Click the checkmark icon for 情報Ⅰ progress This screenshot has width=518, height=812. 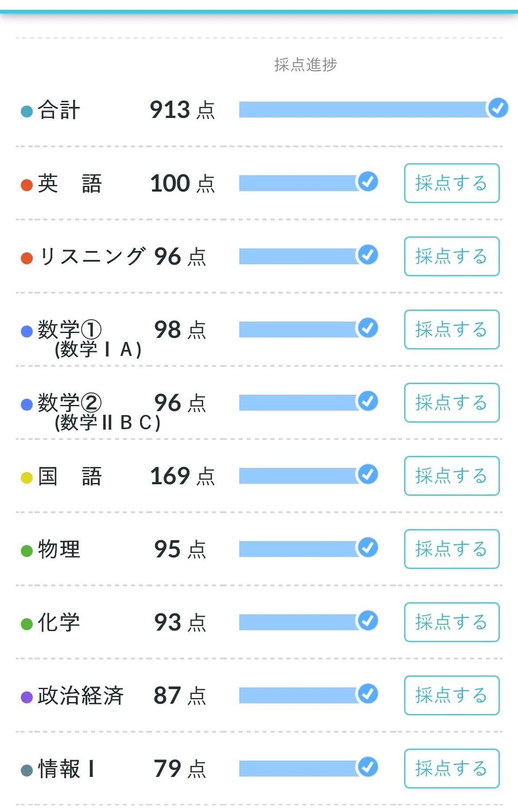[367, 767]
